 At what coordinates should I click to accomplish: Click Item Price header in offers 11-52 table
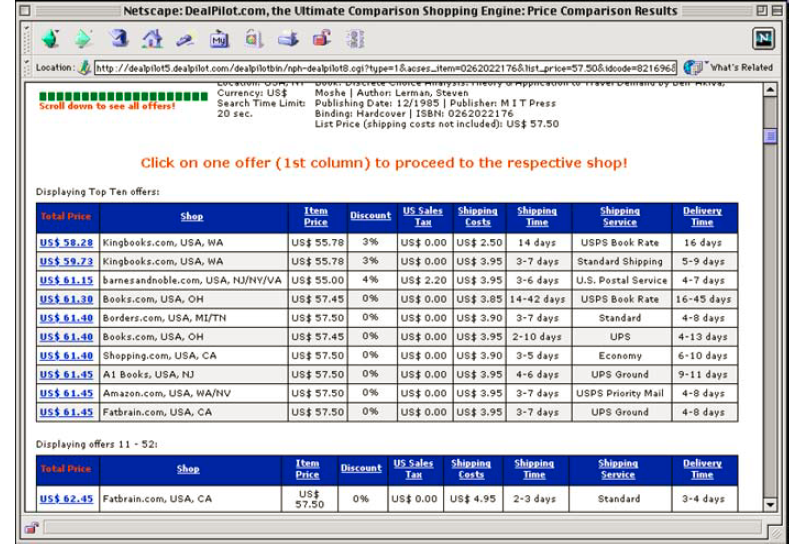[x=308, y=469]
